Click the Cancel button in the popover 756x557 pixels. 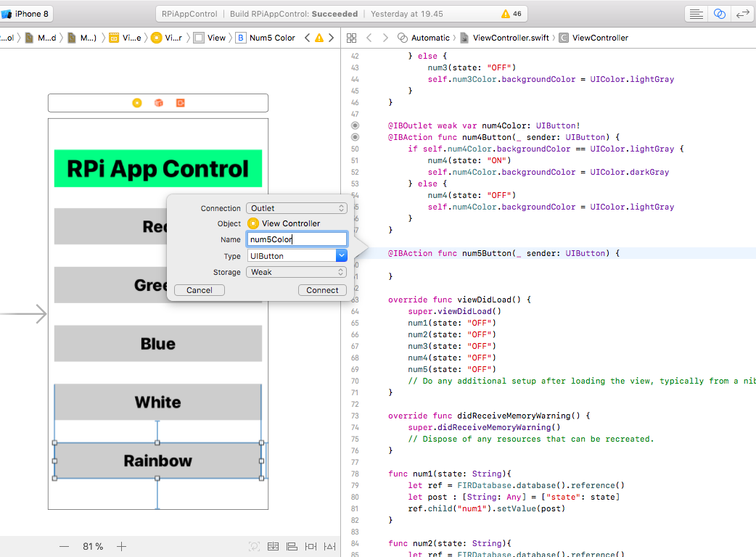tap(199, 289)
